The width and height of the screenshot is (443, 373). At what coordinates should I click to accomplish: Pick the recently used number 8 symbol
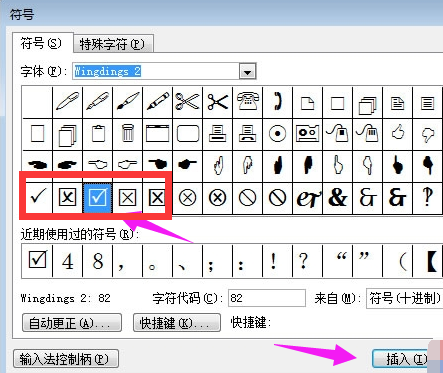coord(97,261)
